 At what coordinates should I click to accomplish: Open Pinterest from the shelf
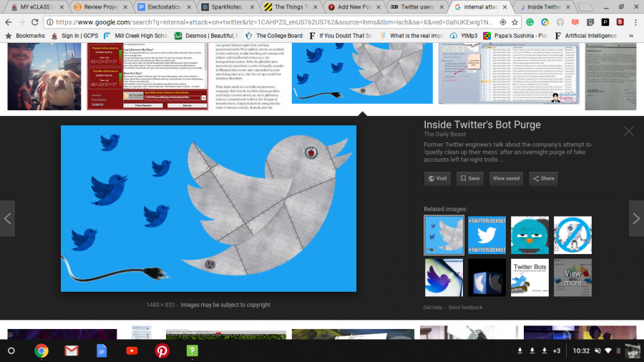pos(162,351)
